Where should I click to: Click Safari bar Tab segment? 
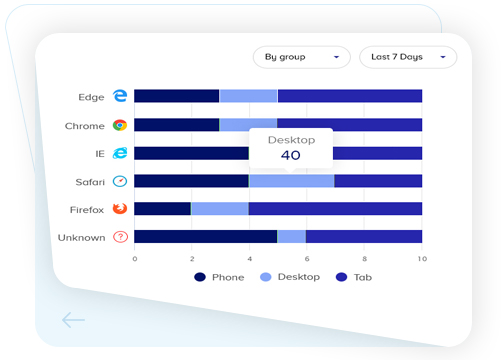(x=378, y=181)
